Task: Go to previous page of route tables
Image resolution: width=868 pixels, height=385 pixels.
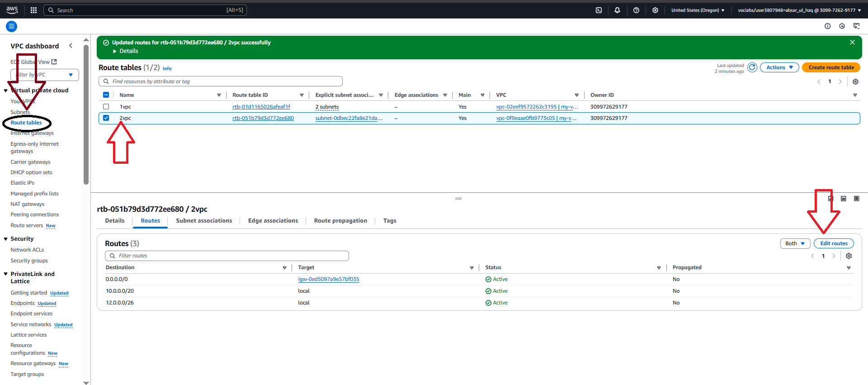Action: click(819, 82)
